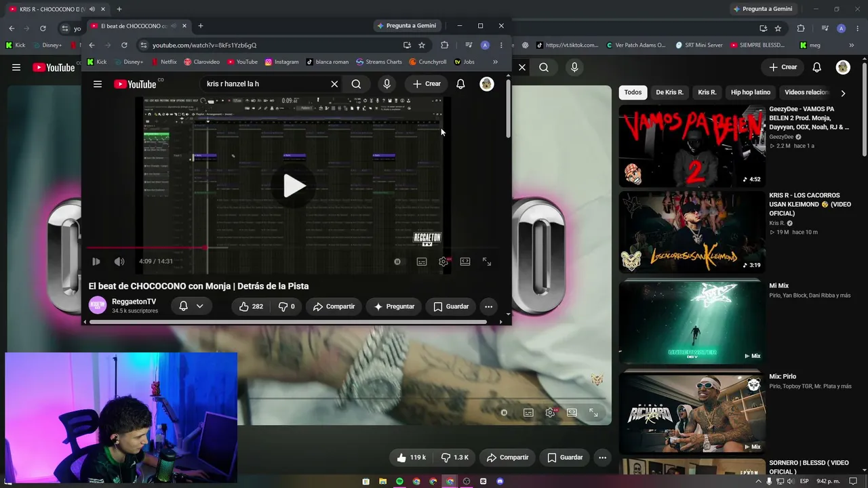Viewport: 868px width, 488px height.
Task: Toggle theater mode in front video player
Action: click(465, 262)
